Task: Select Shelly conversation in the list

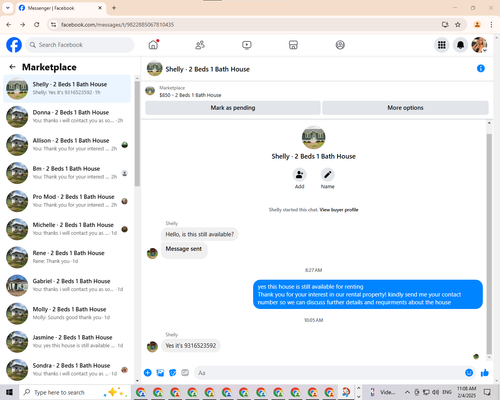Action: pos(67,88)
